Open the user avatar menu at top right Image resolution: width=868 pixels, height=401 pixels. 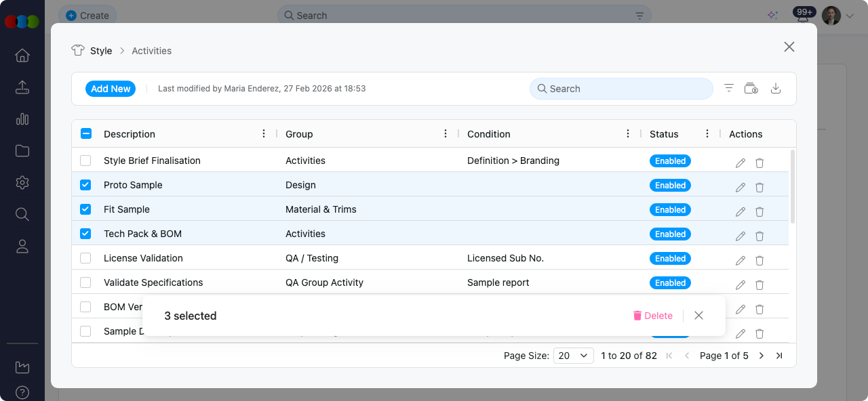click(831, 16)
